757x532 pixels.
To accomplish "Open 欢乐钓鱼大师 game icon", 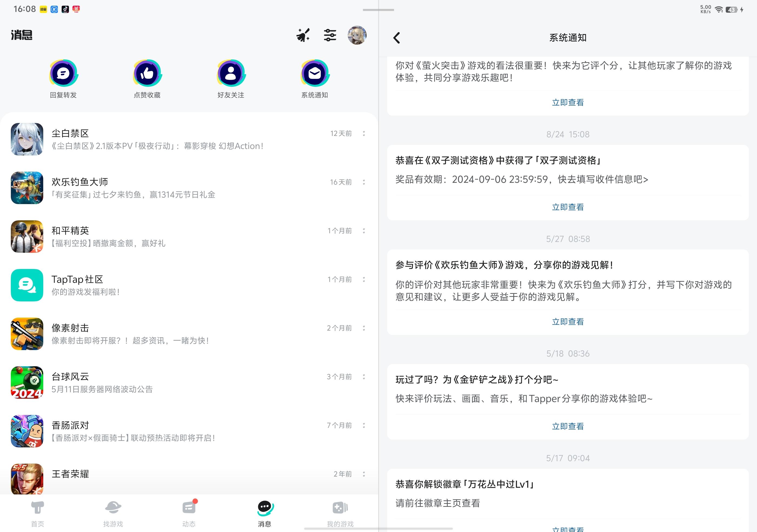I will click(27, 188).
